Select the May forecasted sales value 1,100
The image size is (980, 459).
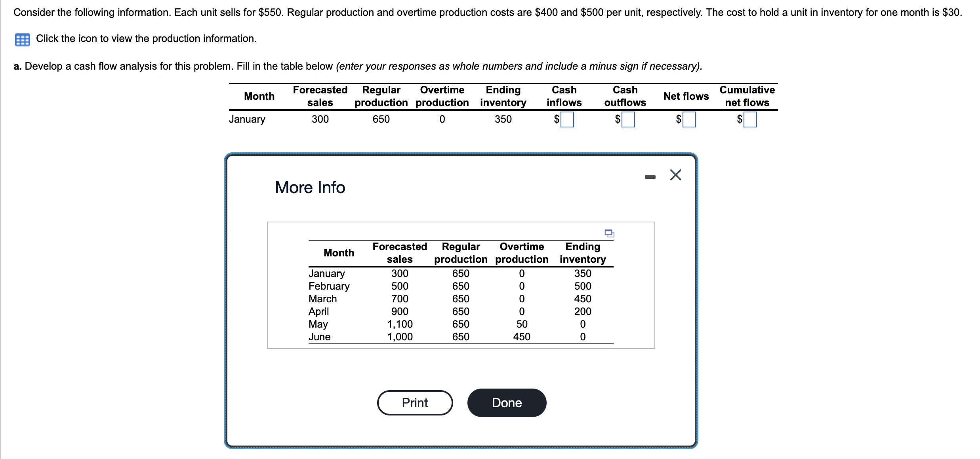point(400,324)
